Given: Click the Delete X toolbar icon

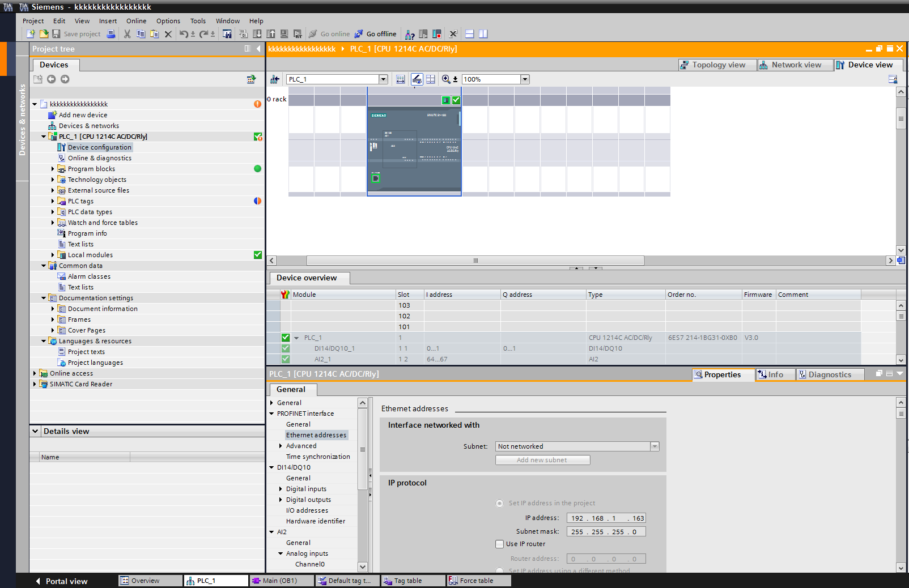Looking at the screenshot, I should click(x=168, y=34).
